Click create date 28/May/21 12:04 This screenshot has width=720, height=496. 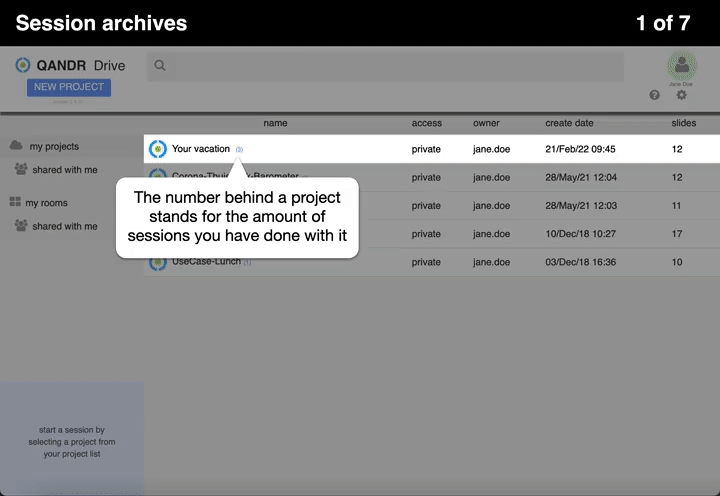point(581,178)
